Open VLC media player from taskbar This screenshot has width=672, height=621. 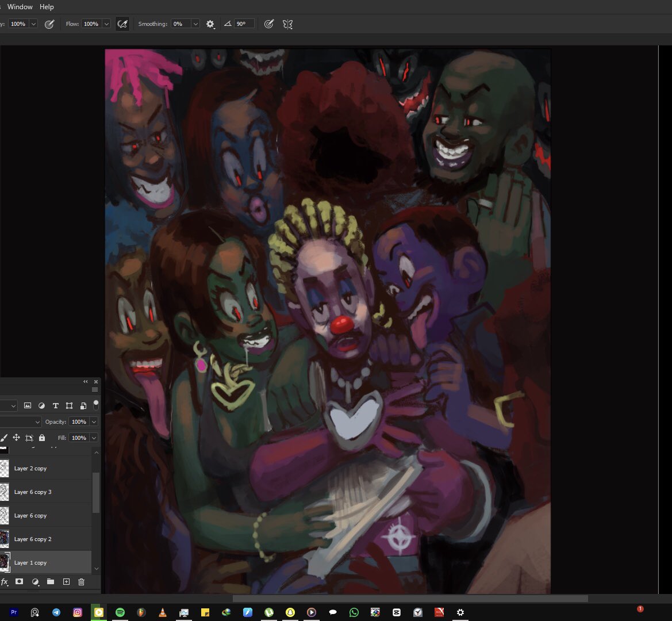click(x=163, y=612)
